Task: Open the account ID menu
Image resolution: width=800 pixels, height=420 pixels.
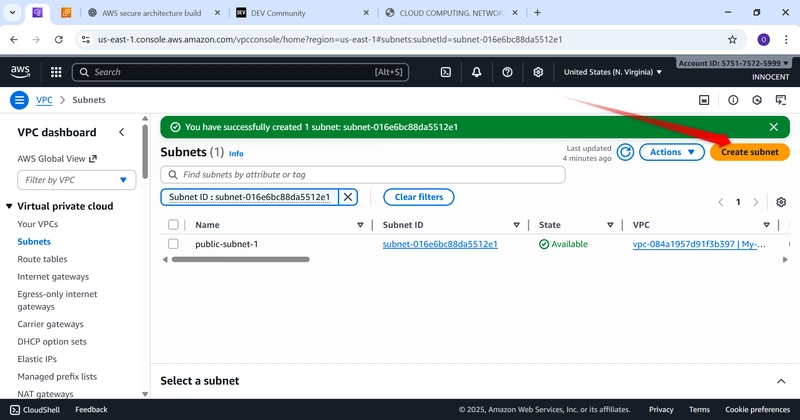Action: coord(734,63)
